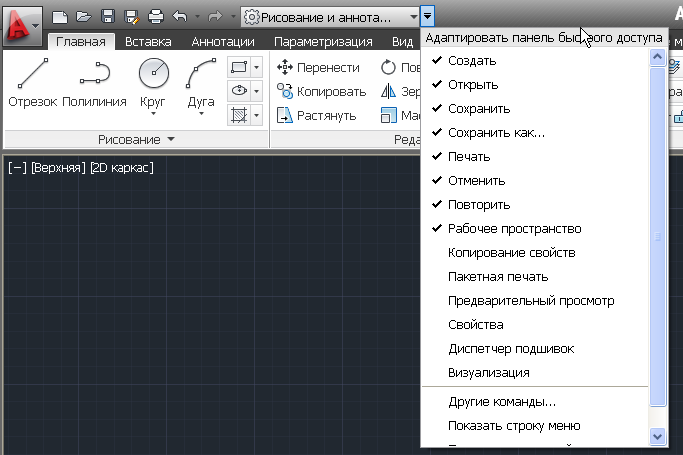683x455 pixels.
Task: Add Предварительный просмотр to quick access
Action: pyautogui.click(x=535, y=300)
